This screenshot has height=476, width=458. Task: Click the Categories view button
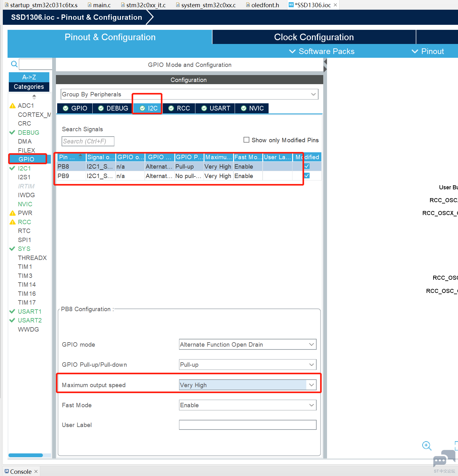tap(29, 87)
